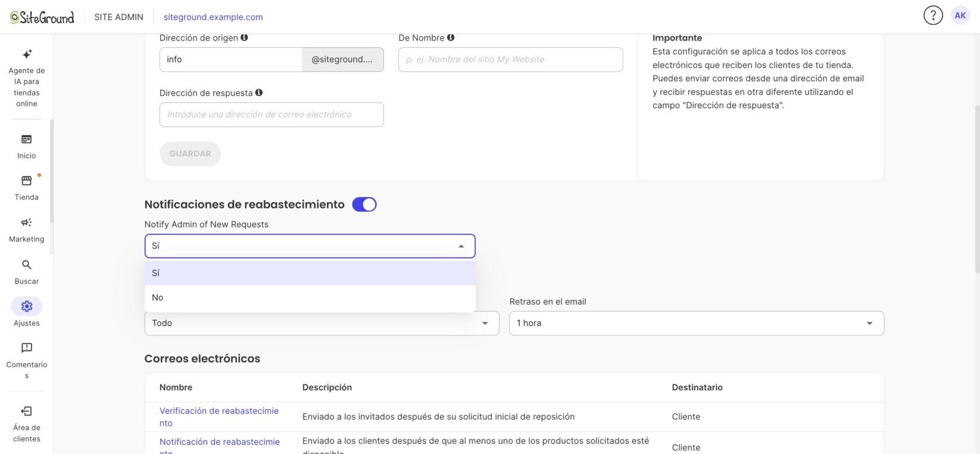The width and height of the screenshot is (980, 454).
Task: Click Cliente in the Verificación row
Action: (686, 416)
